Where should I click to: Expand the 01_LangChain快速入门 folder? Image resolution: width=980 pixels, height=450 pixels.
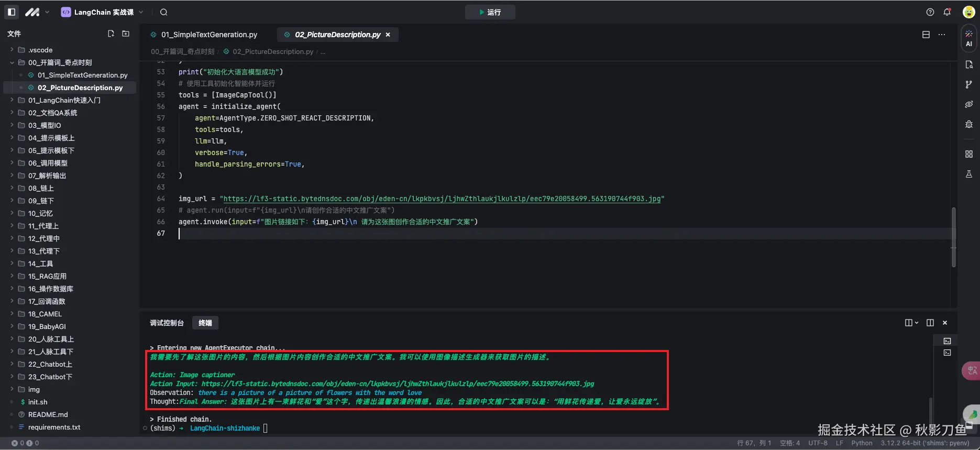point(64,100)
